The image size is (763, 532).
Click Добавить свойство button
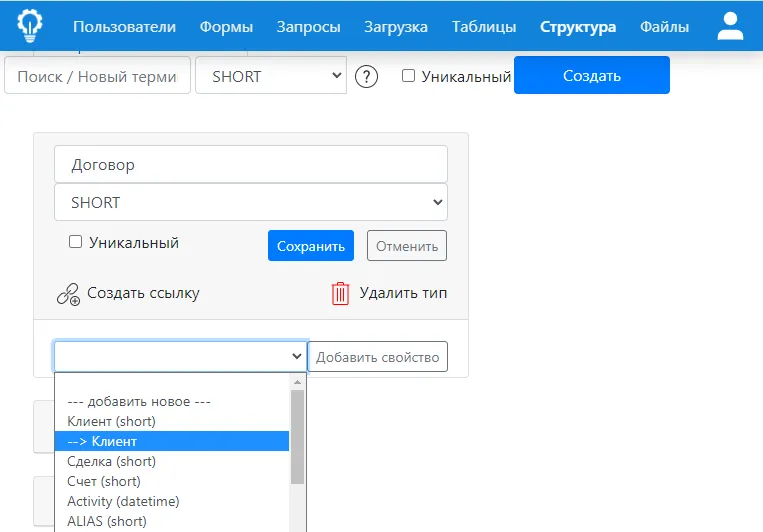(378, 357)
